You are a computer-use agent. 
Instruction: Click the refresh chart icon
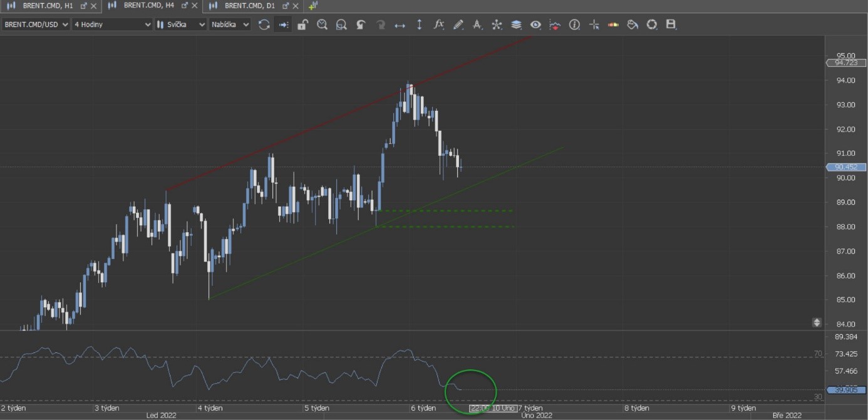point(264,24)
